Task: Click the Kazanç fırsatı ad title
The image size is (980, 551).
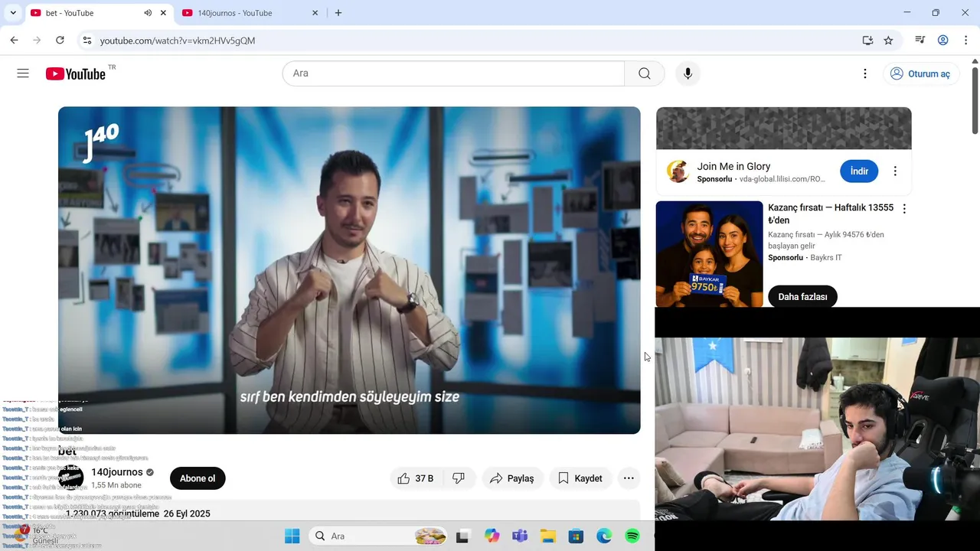Action: coord(831,214)
